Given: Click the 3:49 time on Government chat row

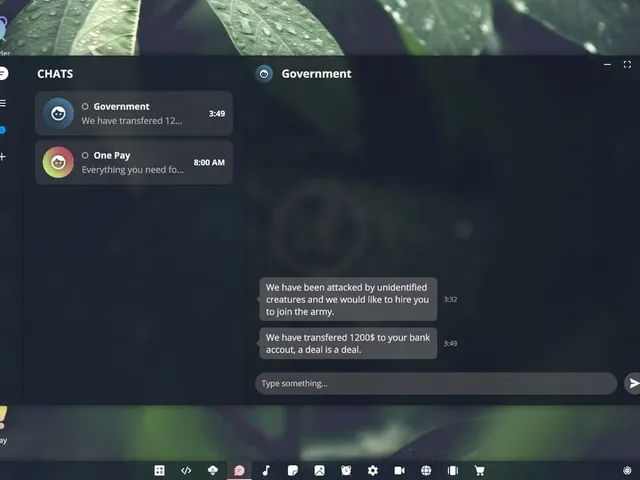Looking at the screenshot, I should click(217, 113).
